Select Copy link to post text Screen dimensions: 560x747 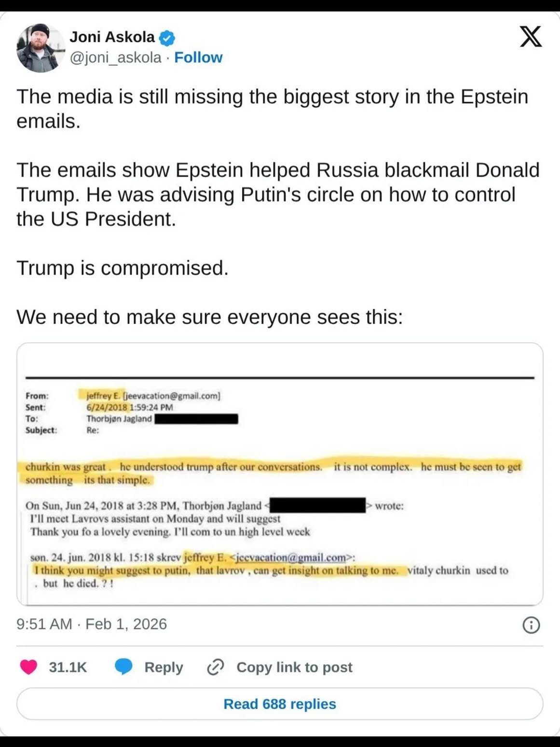point(294,667)
